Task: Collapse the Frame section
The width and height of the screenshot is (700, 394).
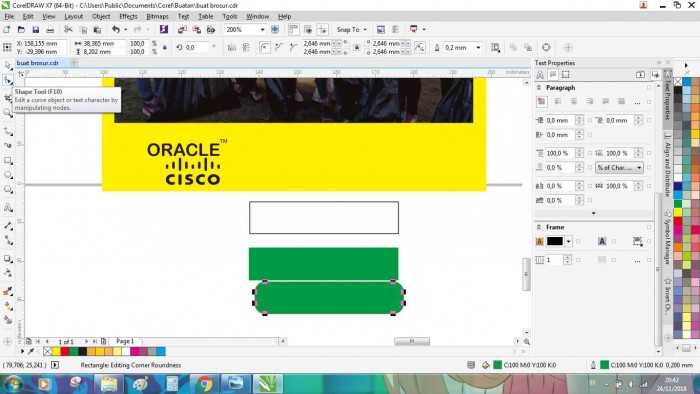Action: [x=539, y=227]
